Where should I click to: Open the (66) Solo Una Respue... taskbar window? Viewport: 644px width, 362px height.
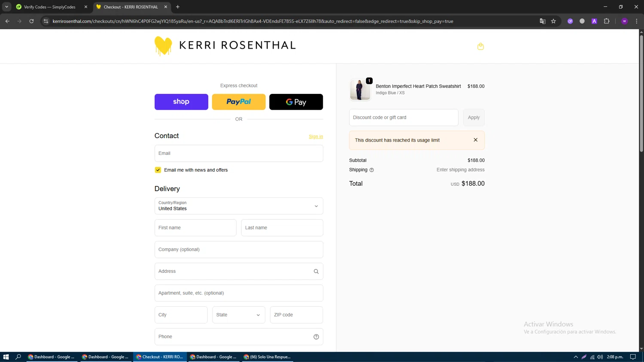pos(267,357)
